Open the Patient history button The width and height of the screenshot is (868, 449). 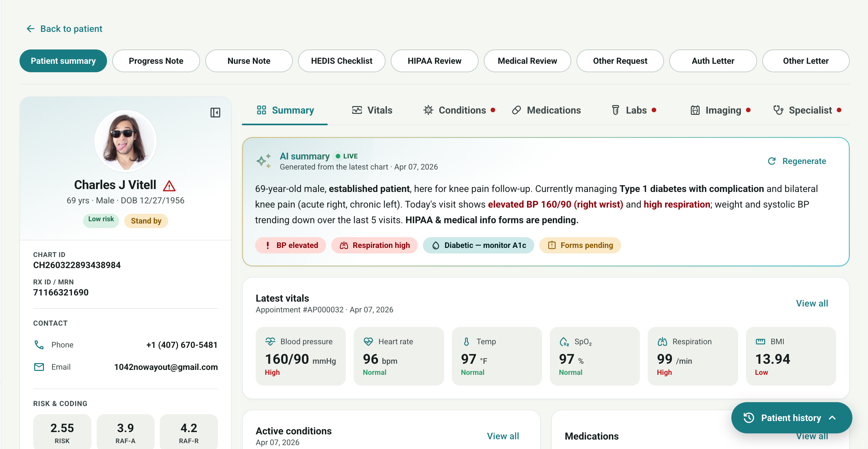[792, 418]
